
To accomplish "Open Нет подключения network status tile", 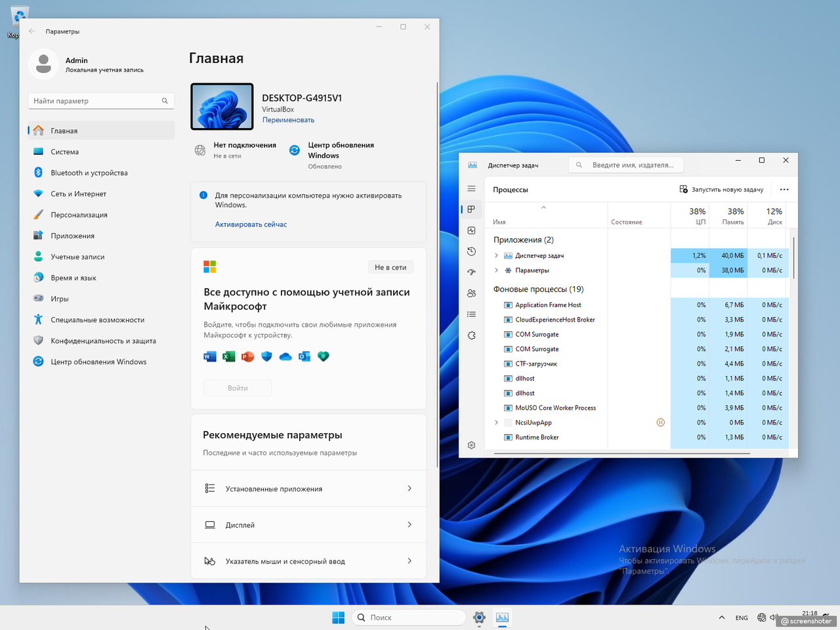I will click(x=236, y=150).
